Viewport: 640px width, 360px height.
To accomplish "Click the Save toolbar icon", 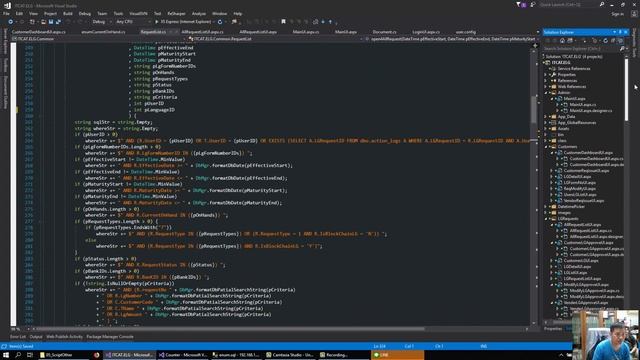I will click(x=51, y=22).
